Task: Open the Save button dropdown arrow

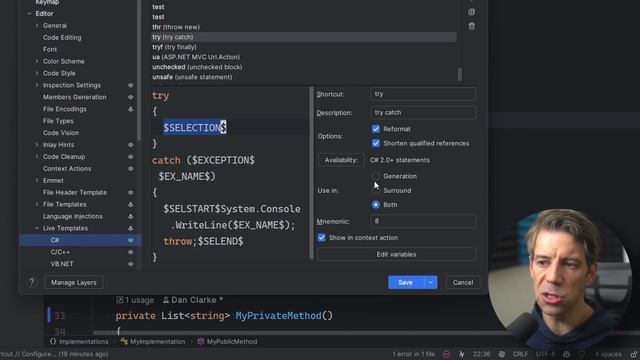Action: 431,282
